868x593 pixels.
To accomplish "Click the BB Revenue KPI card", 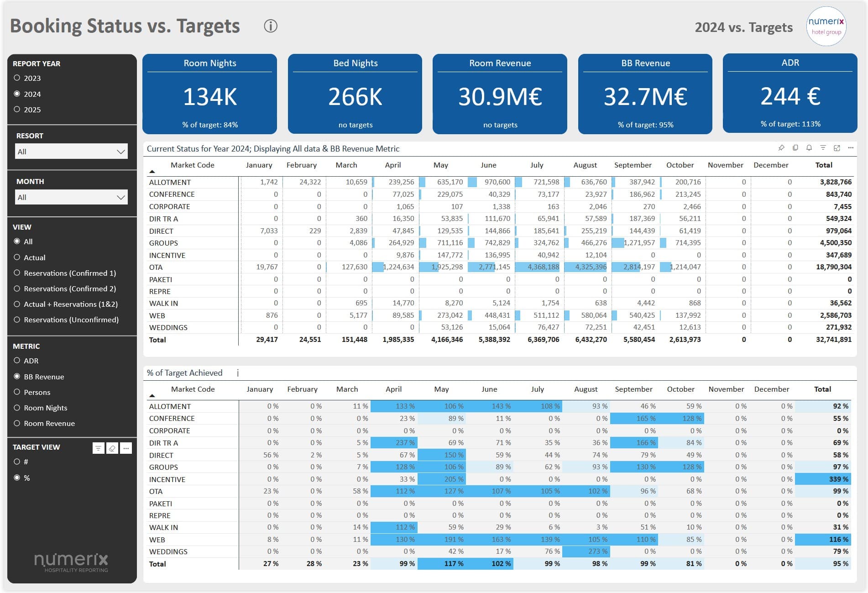I will pos(645,94).
